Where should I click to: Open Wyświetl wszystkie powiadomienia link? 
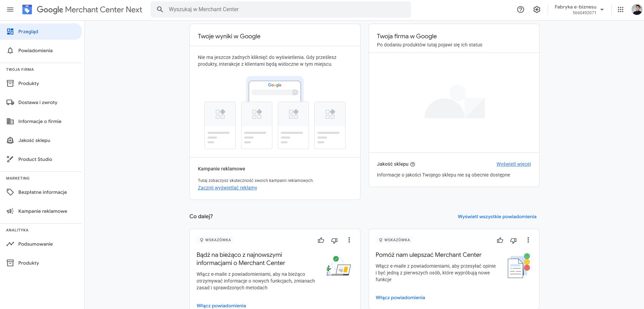pos(497,217)
